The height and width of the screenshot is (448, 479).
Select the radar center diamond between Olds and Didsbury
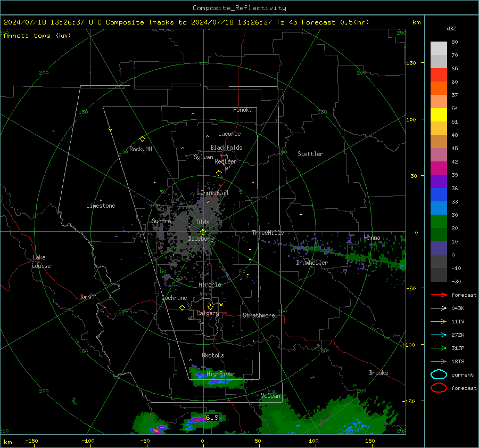click(x=203, y=232)
